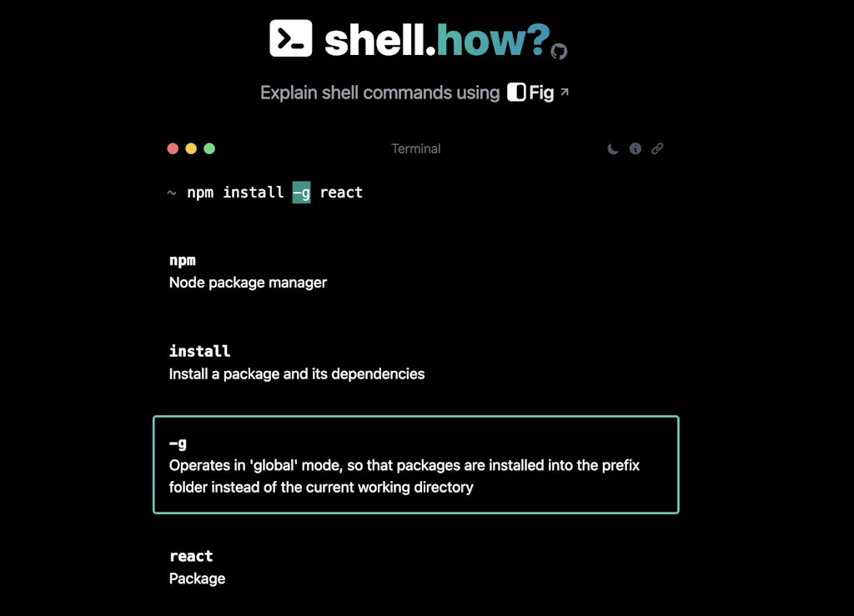Viewport: 854px width, 616px height.
Task: Click the green window control dot
Action: [x=209, y=148]
